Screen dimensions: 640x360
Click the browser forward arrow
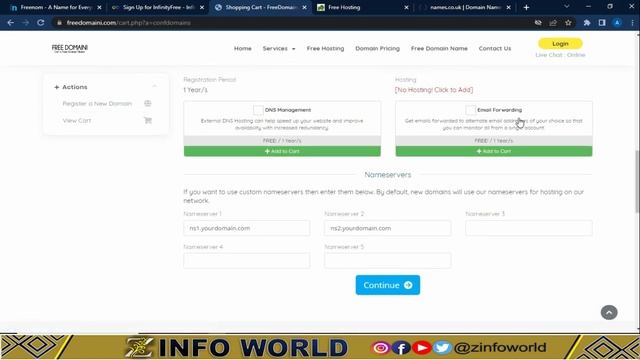pyautogui.click(x=26, y=23)
